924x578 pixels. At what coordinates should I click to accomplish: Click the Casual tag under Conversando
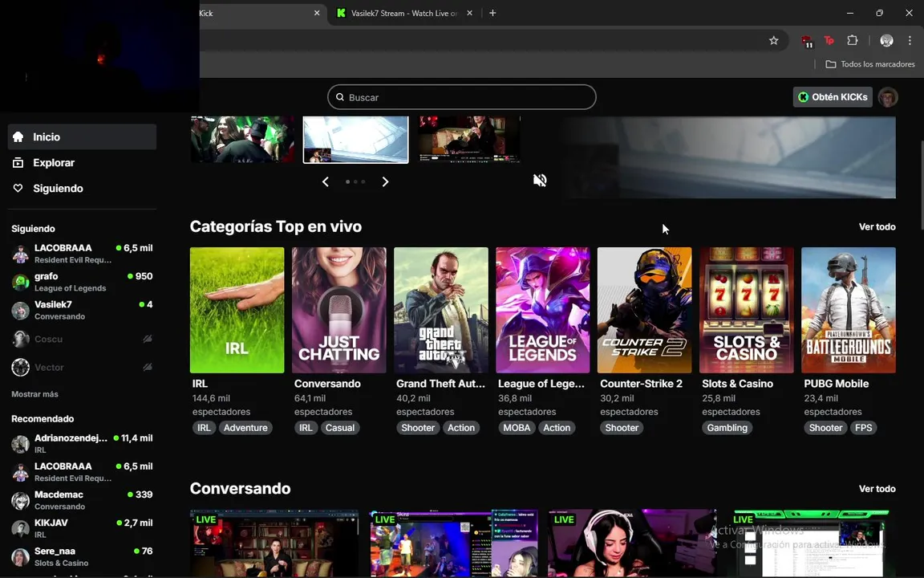point(340,428)
